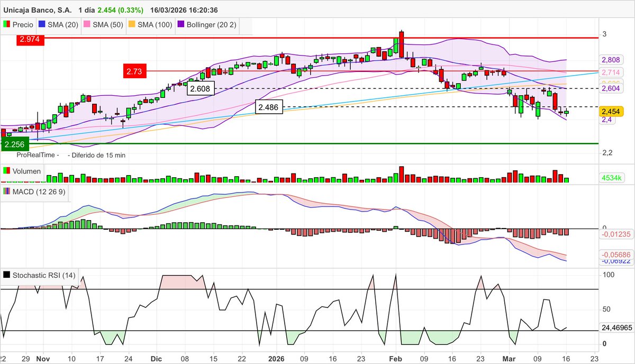Select the SMA (100) legend label

click(x=155, y=24)
